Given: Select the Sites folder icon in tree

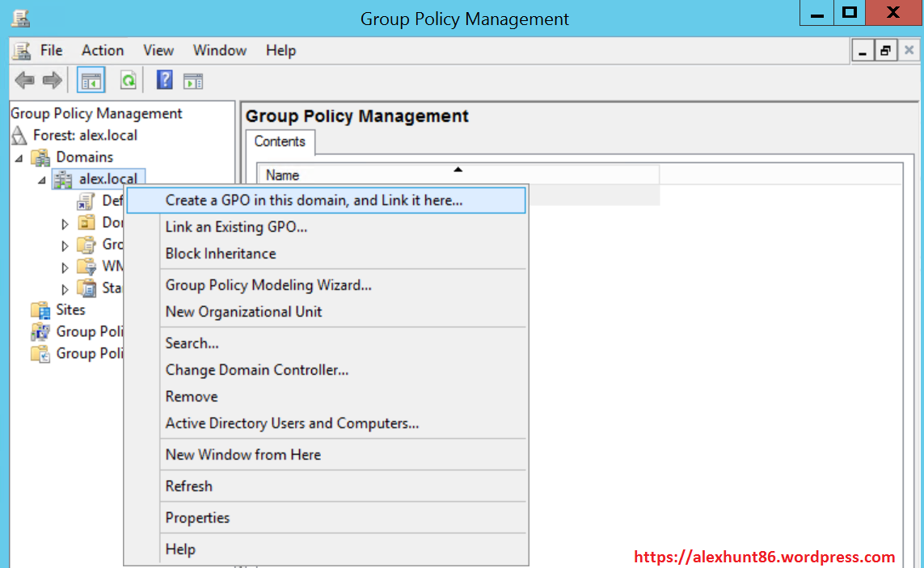Looking at the screenshot, I should [x=40, y=310].
